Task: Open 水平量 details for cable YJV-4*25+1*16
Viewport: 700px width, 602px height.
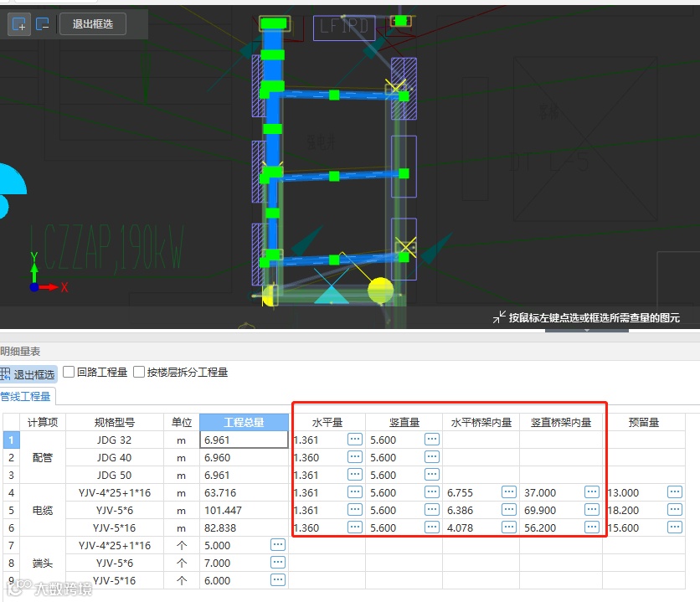Action: click(x=355, y=492)
